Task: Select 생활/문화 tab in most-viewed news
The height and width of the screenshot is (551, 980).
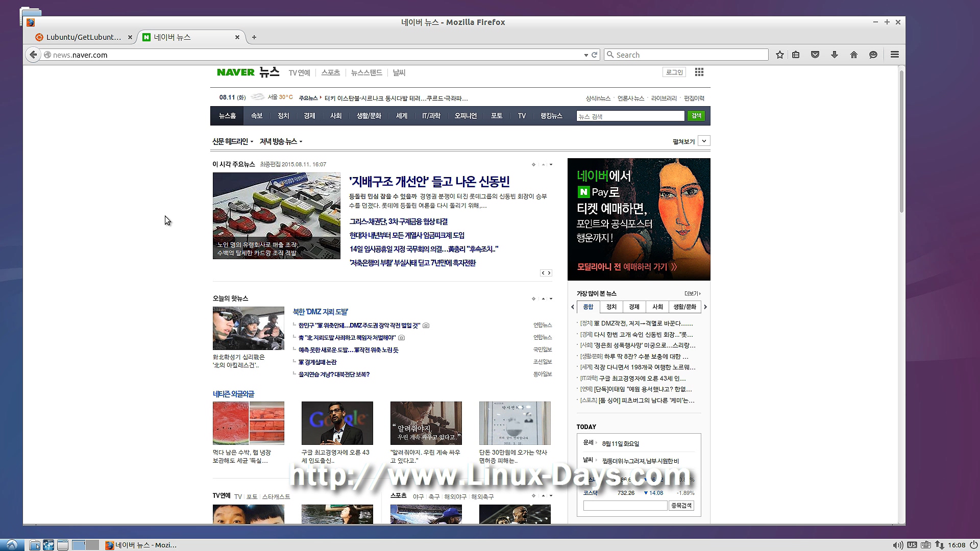Action: click(684, 307)
